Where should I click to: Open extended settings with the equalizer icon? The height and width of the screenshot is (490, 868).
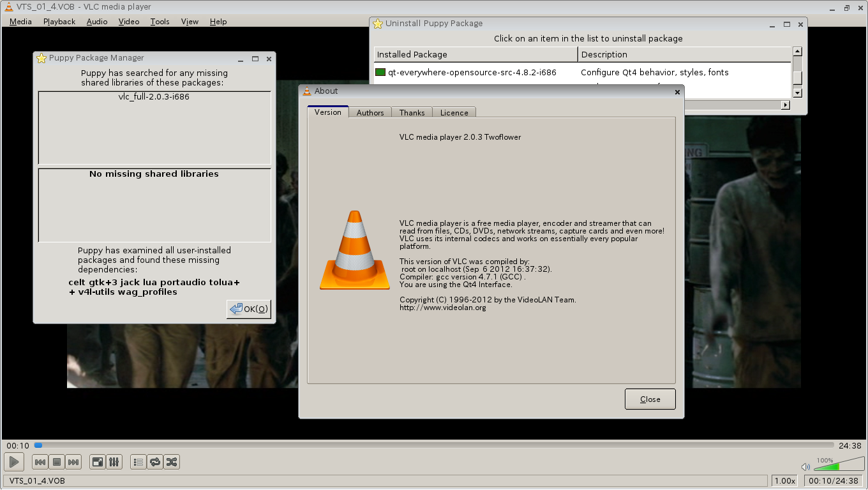coord(114,462)
